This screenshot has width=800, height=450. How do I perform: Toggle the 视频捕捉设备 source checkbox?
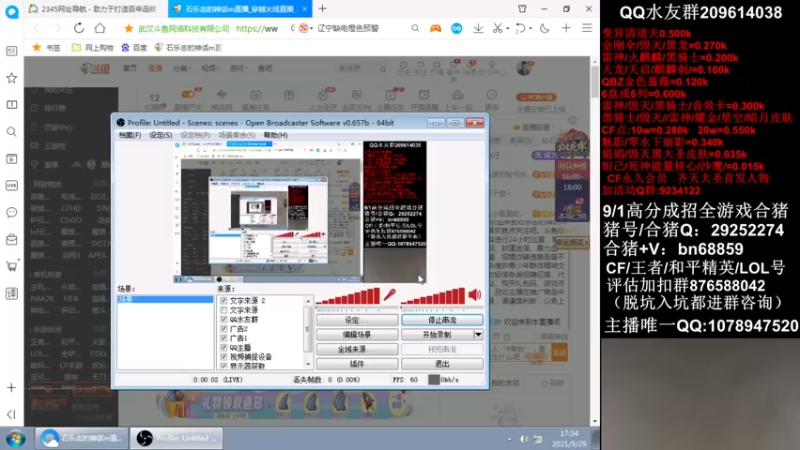(x=223, y=357)
